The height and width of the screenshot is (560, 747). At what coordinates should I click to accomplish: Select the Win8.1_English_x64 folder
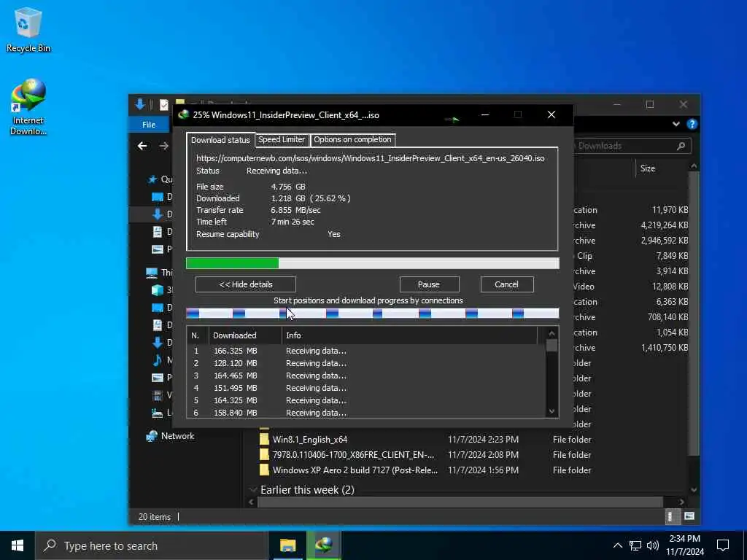click(x=309, y=440)
